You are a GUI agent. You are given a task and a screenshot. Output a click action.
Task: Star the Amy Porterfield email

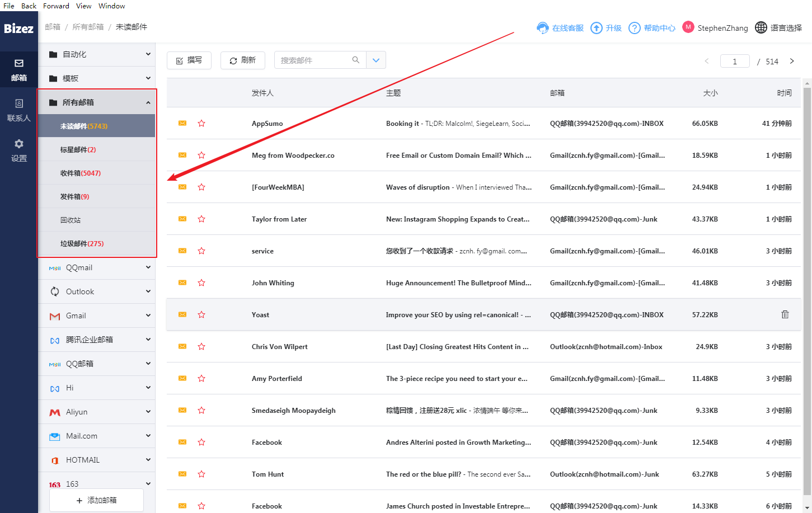[201, 378]
